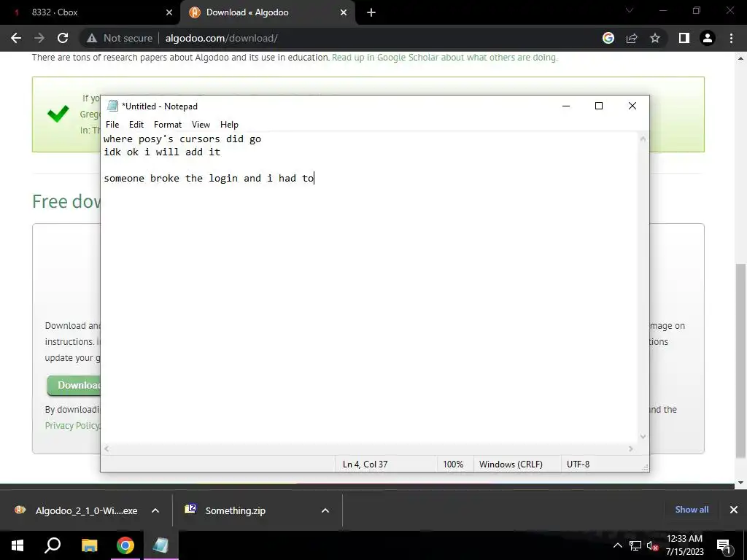747x560 pixels.
Task: Reload the Algodoo download page
Action: pyautogui.click(x=63, y=38)
